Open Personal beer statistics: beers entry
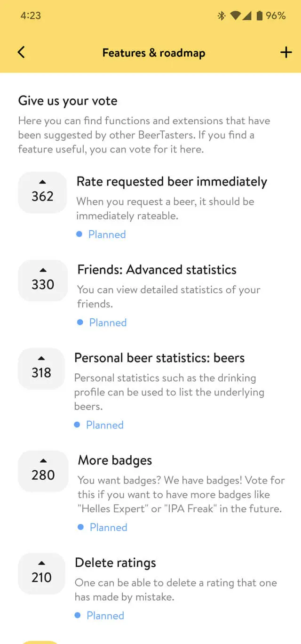The image size is (301, 644). click(x=159, y=358)
